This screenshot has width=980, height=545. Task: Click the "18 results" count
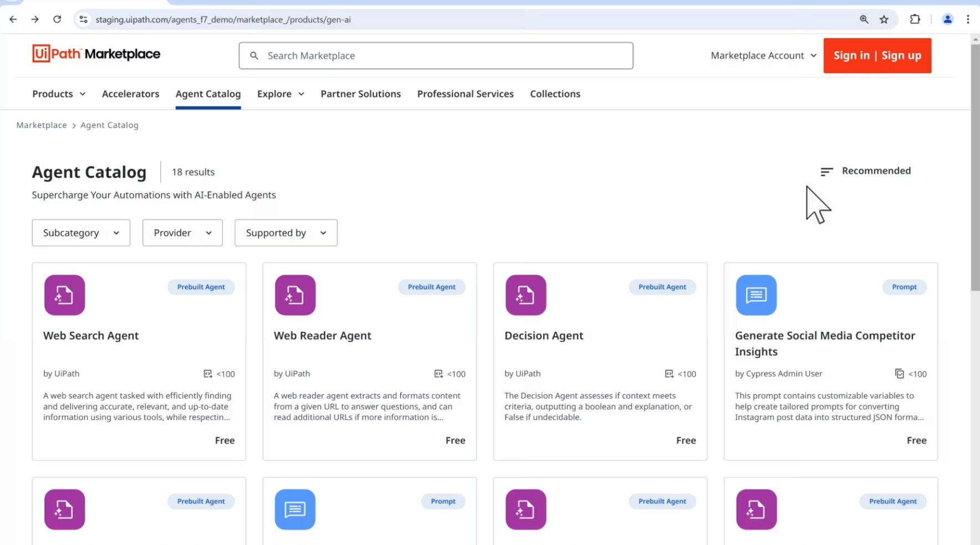[193, 172]
